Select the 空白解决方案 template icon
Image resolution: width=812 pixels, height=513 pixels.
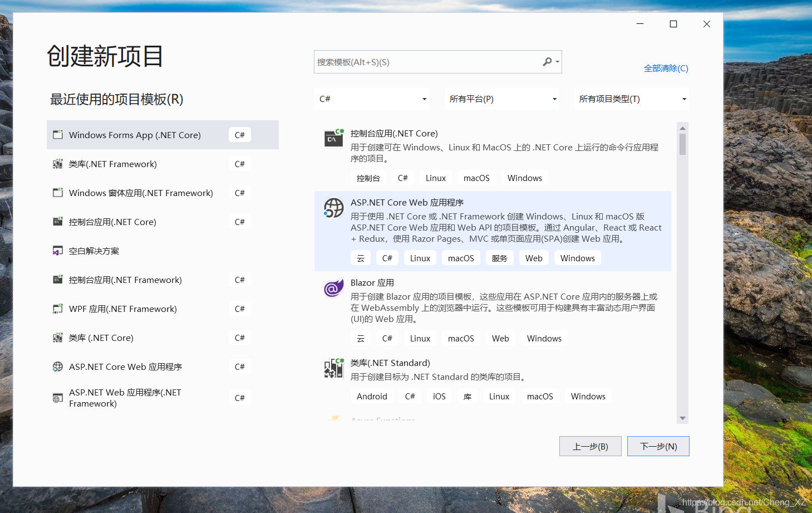58,250
